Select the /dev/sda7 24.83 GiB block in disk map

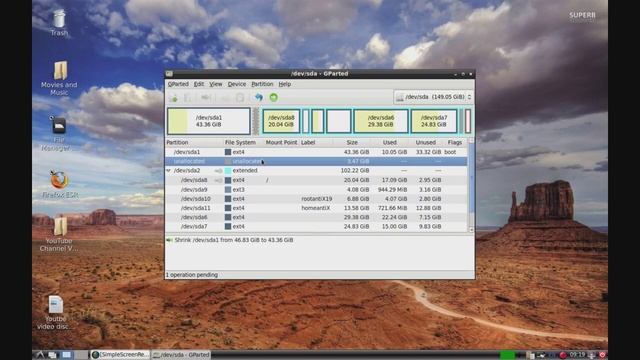[x=434, y=121]
